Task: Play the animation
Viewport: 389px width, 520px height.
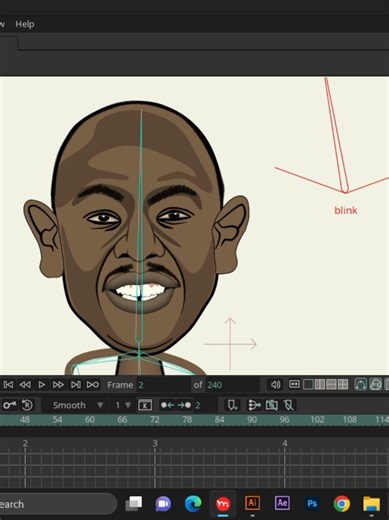Action: click(x=42, y=385)
